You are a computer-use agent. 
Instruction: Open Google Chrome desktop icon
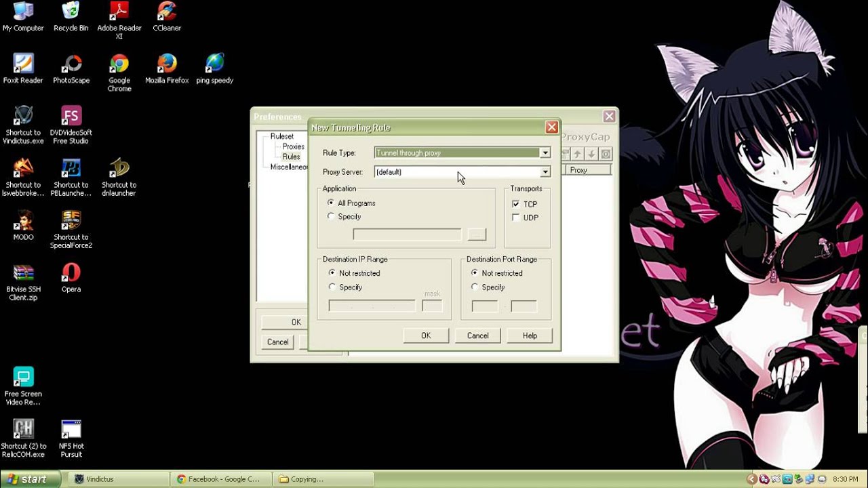(x=119, y=73)
